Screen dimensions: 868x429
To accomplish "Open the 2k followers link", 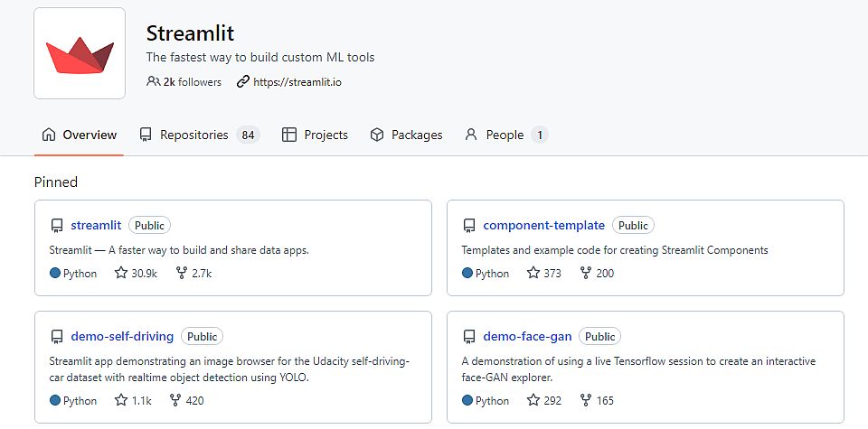I will click(192, 82).
